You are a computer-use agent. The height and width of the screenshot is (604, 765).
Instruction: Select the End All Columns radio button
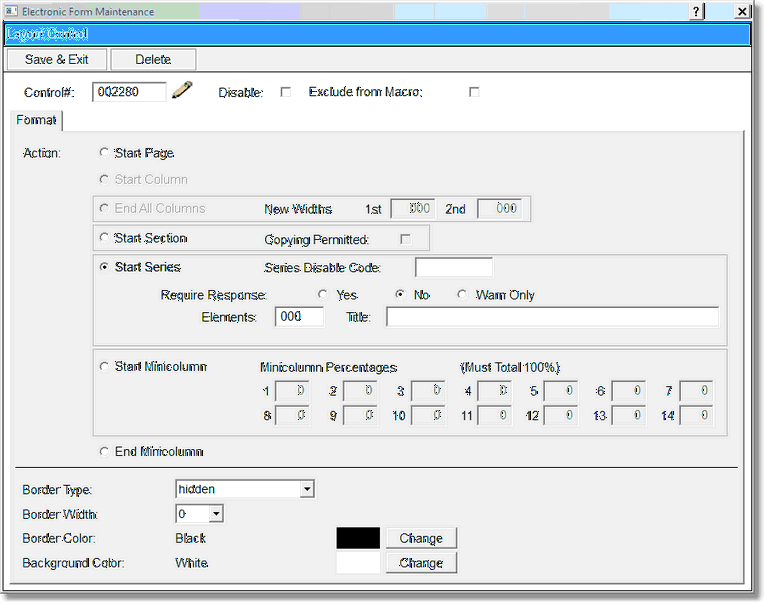point(104,208)
